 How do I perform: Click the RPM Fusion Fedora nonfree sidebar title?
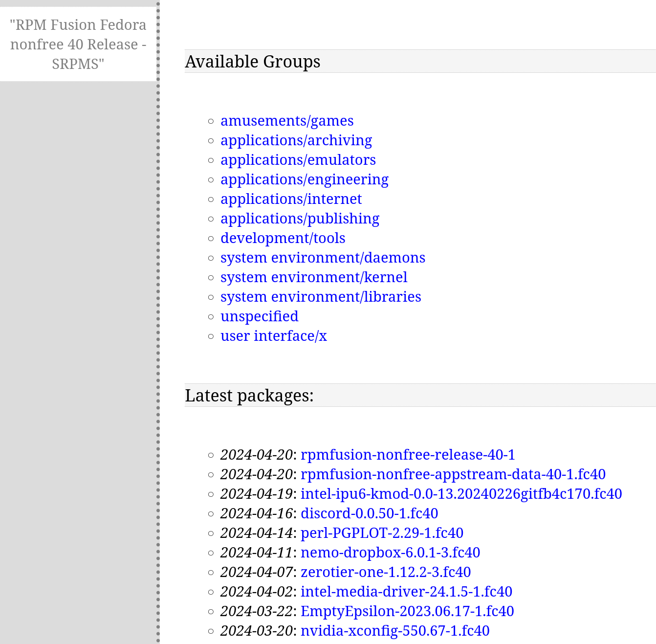pyautogui.click(x=78, y=44)
